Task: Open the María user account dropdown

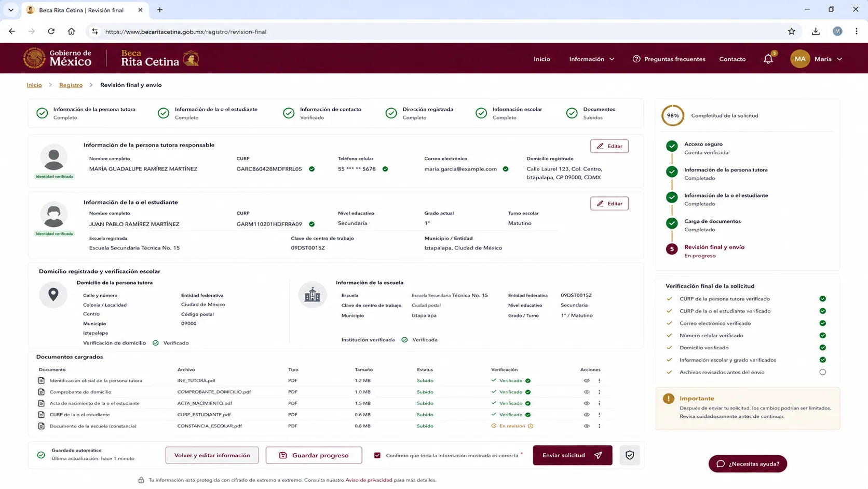Action: coord(817,59)
